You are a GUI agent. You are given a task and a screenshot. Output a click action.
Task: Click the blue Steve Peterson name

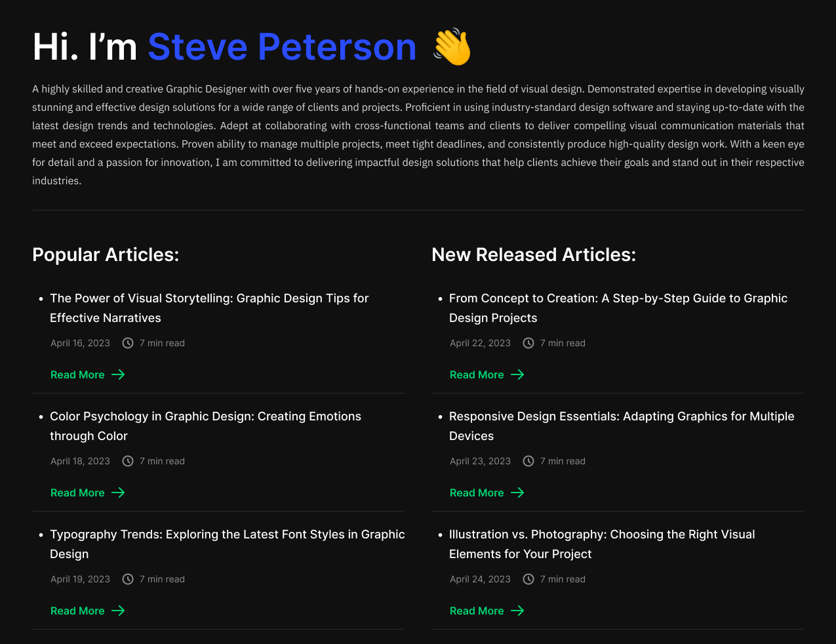pyautogui.click(x=282, y=47)
